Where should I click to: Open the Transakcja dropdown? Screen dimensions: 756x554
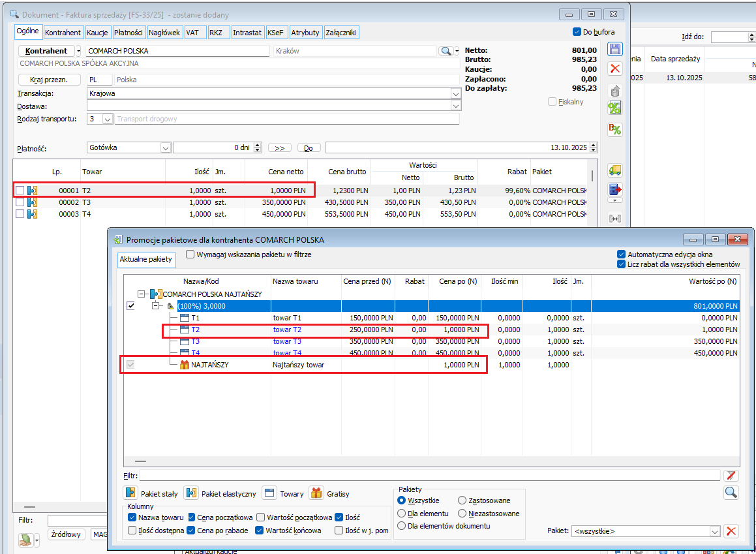tap(455, 93)
